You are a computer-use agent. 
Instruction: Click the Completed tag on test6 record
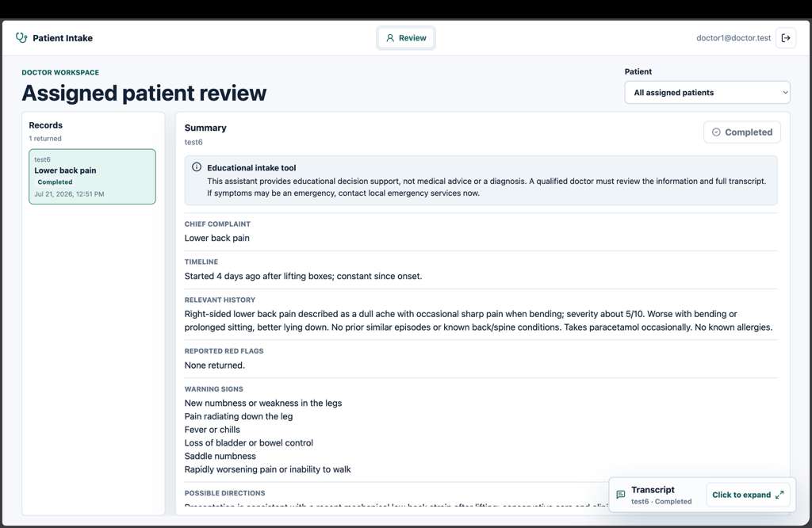click(55, 182)
